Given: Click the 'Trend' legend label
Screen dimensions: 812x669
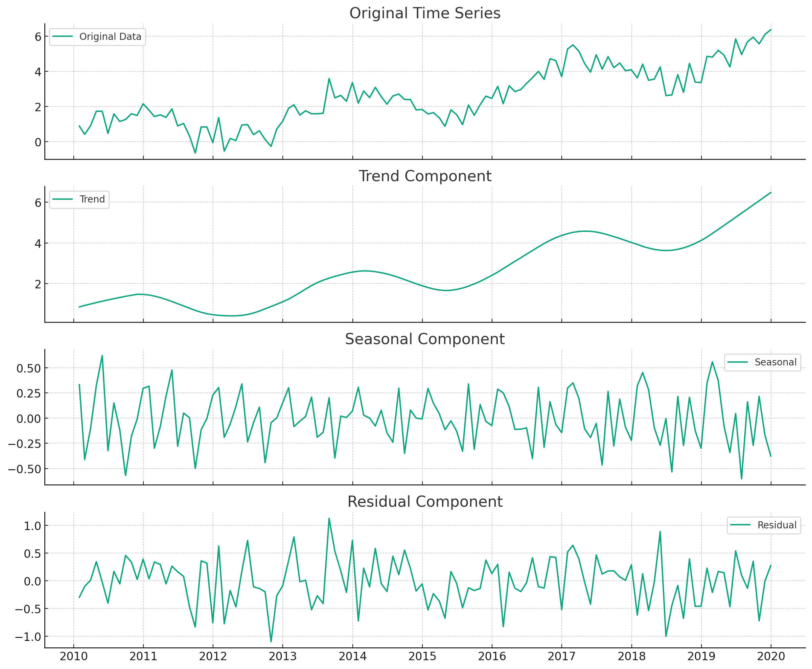Looking at the screenshot, I should (92, 199).
